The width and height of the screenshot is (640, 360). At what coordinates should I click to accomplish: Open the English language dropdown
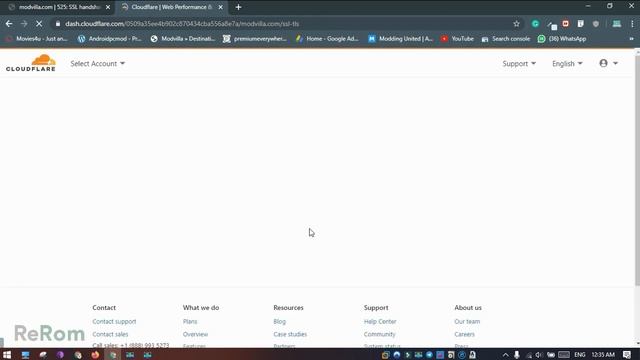click(567, 64)
